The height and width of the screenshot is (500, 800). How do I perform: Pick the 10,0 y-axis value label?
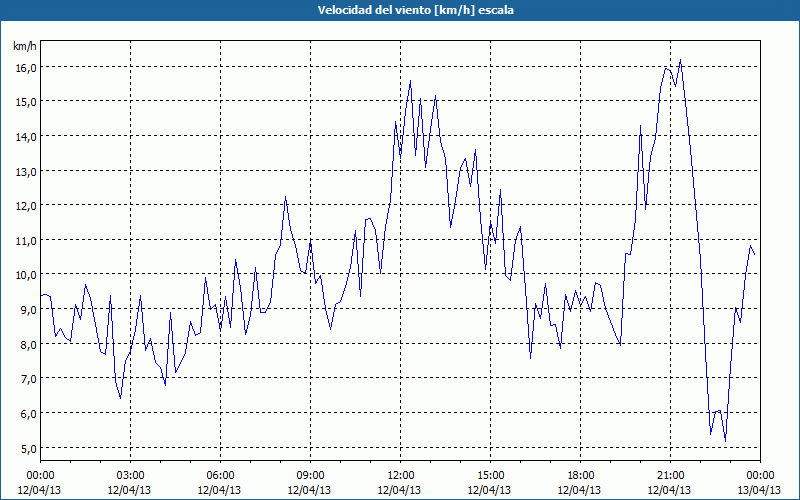pos(25,274)
